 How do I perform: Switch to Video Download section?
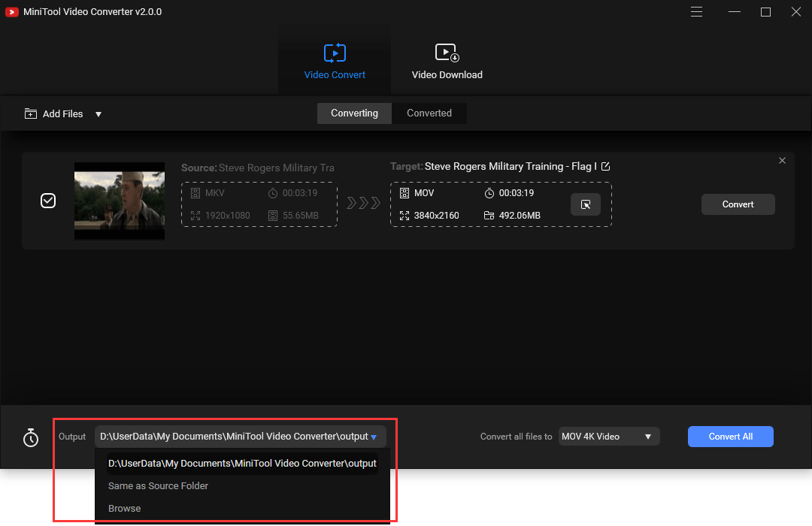447,61
